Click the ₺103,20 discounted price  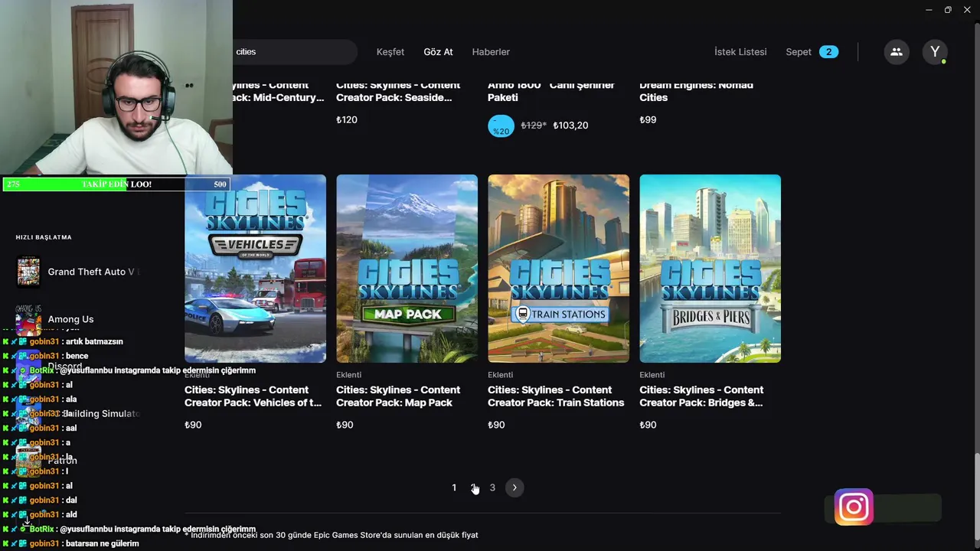tap(570, 126)
